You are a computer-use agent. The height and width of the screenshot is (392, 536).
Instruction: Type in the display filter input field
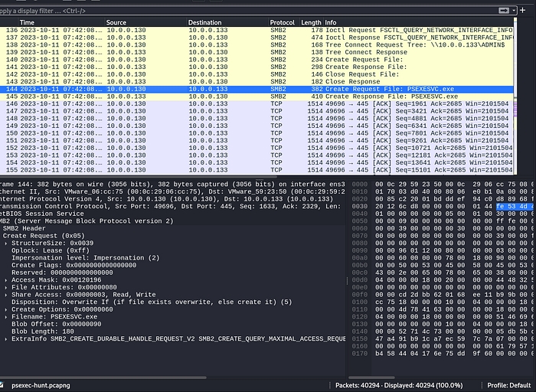(x=230, y=11)
